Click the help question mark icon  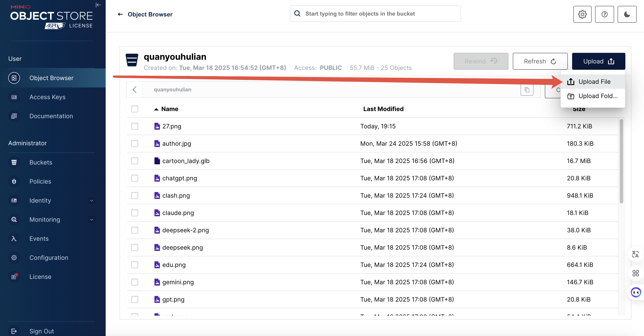tap(604, 14)
